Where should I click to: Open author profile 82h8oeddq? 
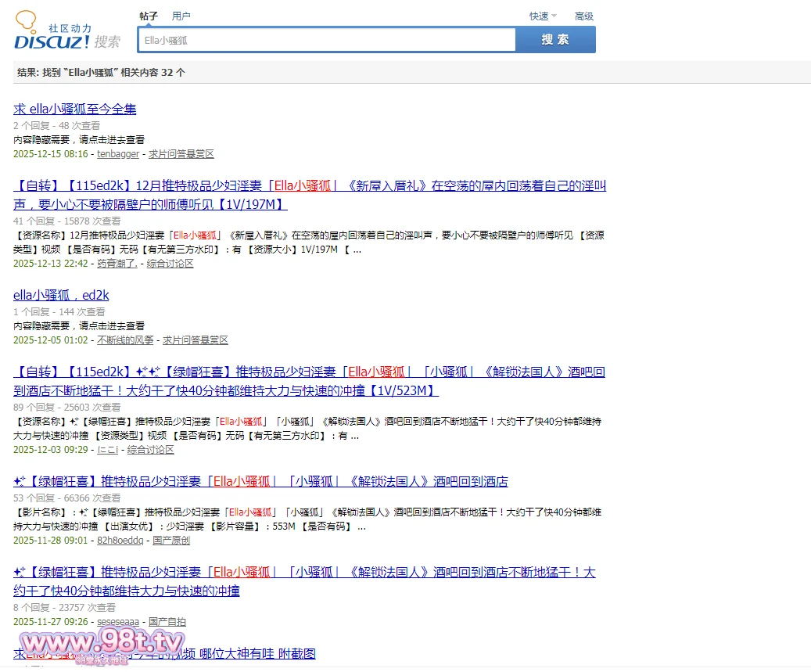pos(120,541)
